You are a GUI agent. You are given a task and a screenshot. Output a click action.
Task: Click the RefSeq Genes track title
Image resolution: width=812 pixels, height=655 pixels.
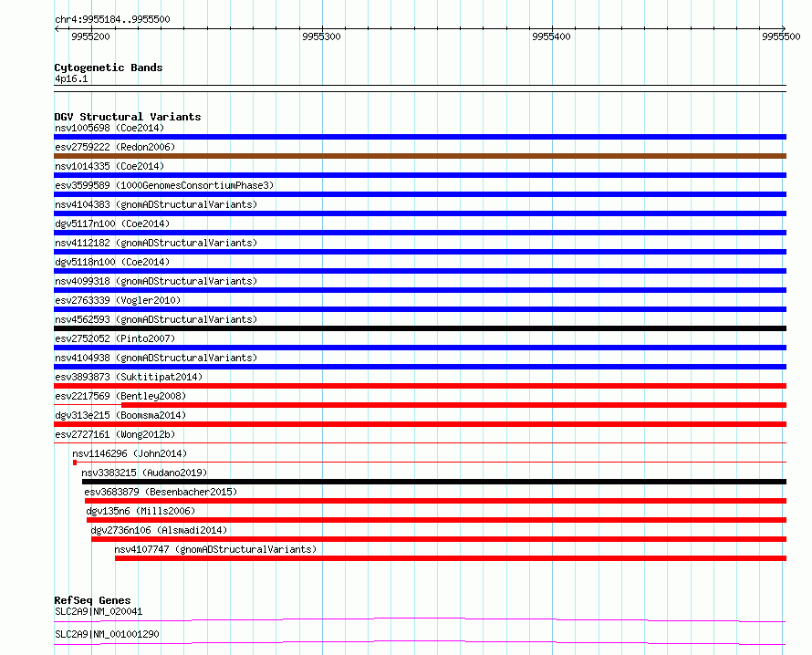click(x=92, y=600)
